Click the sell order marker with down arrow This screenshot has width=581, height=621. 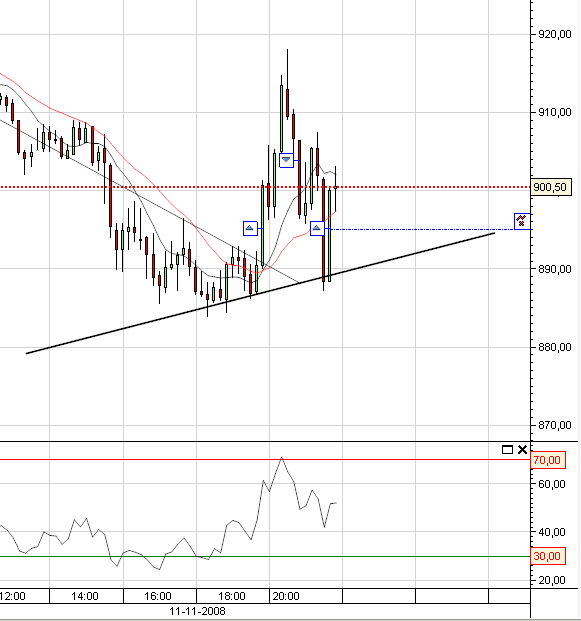tap(286, 160)
